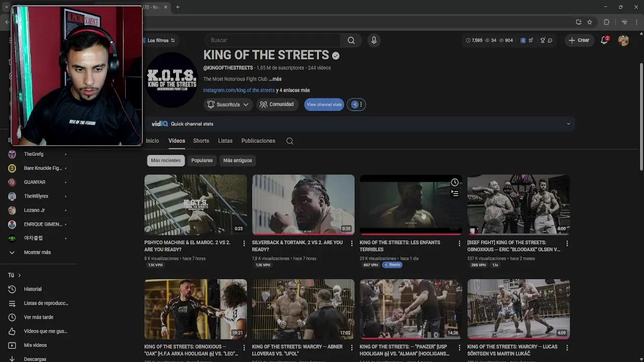Open ENRIQUE GIMEN... subscription channel
This screenshot has height=362, width=644.
tap(38, 224)
